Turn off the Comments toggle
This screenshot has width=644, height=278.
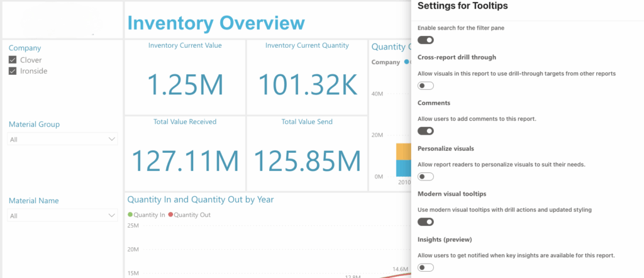click(x=426, y=131)
